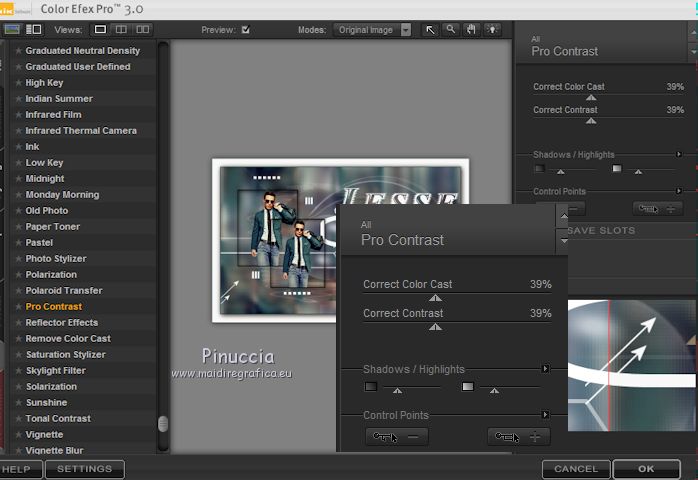
Task: Toggle favorite star for Old Photo
Action: (x=18, y=211)
